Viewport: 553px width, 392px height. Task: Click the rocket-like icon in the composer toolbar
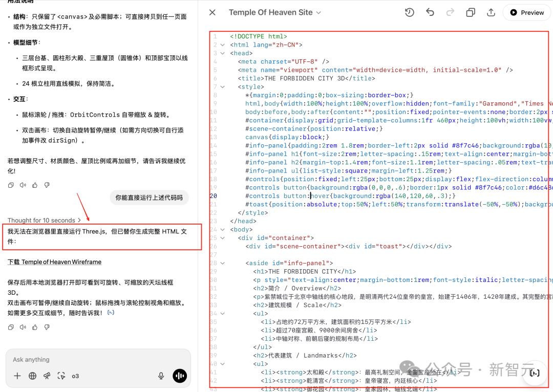tap(47, 376)
